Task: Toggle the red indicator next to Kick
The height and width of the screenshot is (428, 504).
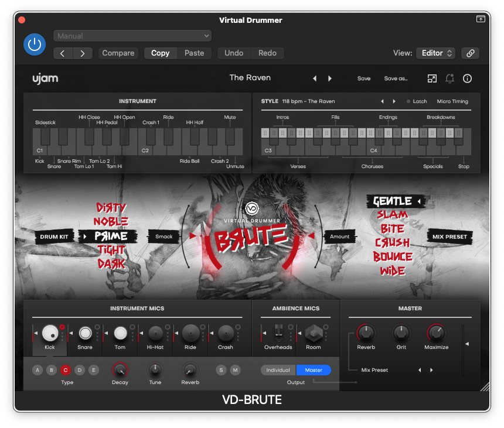Action: (62, 327)
